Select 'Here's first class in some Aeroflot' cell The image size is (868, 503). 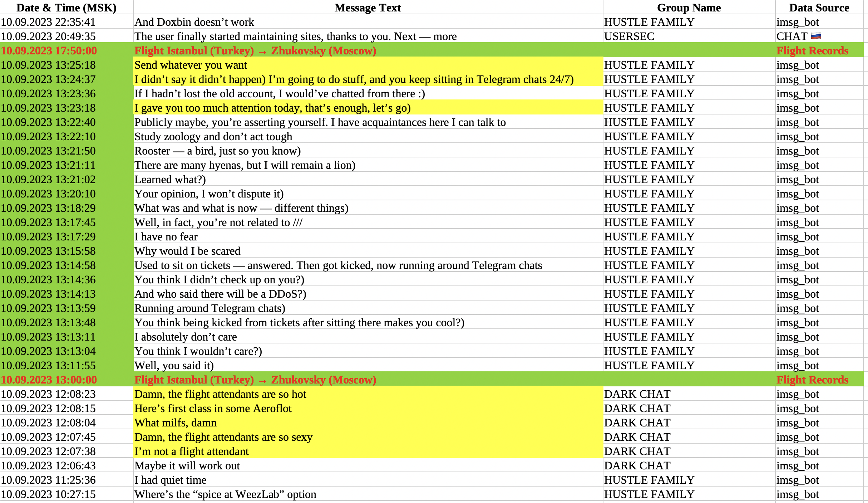click(213, 408)
